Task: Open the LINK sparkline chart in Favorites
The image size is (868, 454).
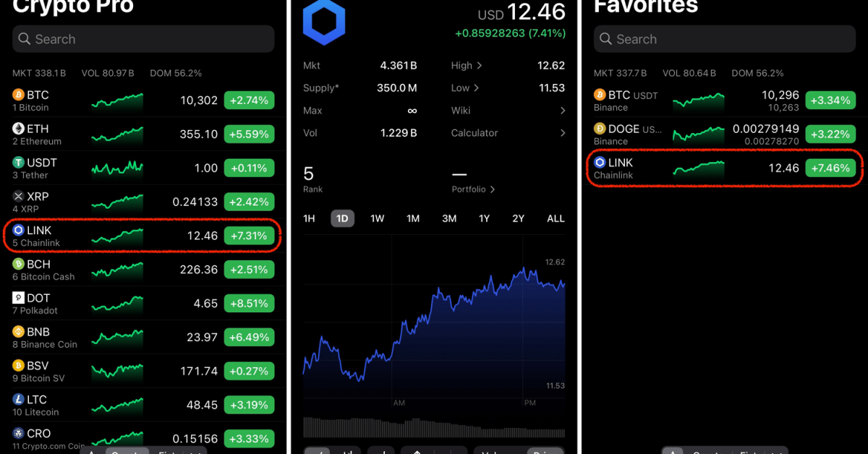Action: pos(699,168)
